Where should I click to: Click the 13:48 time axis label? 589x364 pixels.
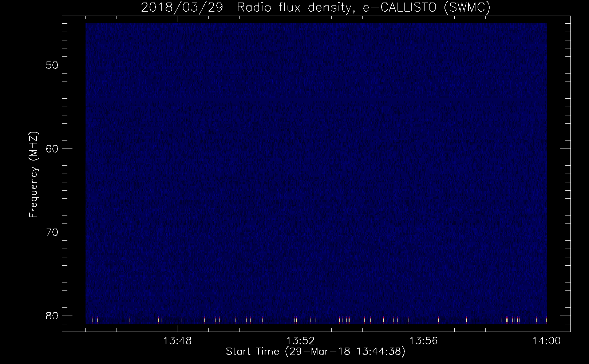(178, 341)
